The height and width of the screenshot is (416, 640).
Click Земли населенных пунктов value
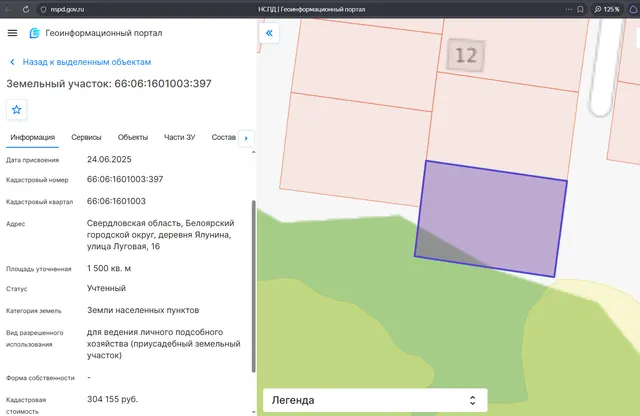[143, 310]
